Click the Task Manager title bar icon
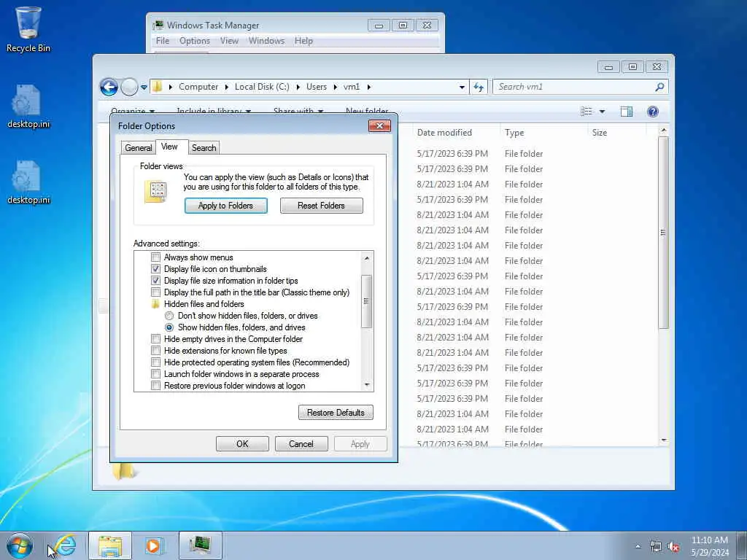747x560 pixels. coord(158,26)
